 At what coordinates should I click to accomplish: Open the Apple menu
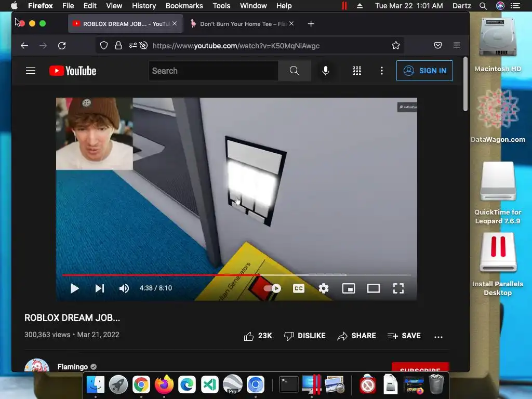pyautogui.click(x=14, y=6)
